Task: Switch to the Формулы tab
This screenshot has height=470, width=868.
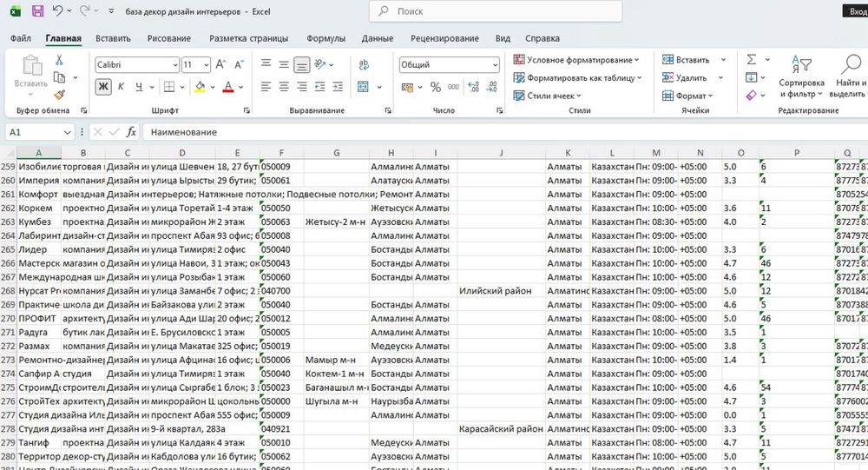Action: pyautogui.click(x=325, y=38)
